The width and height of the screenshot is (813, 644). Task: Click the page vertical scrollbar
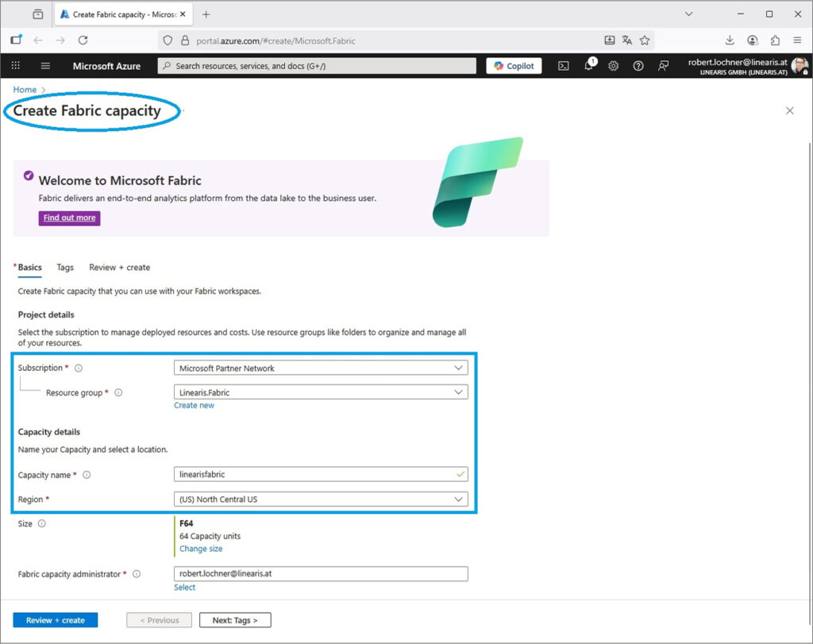[x=809, y=384]
